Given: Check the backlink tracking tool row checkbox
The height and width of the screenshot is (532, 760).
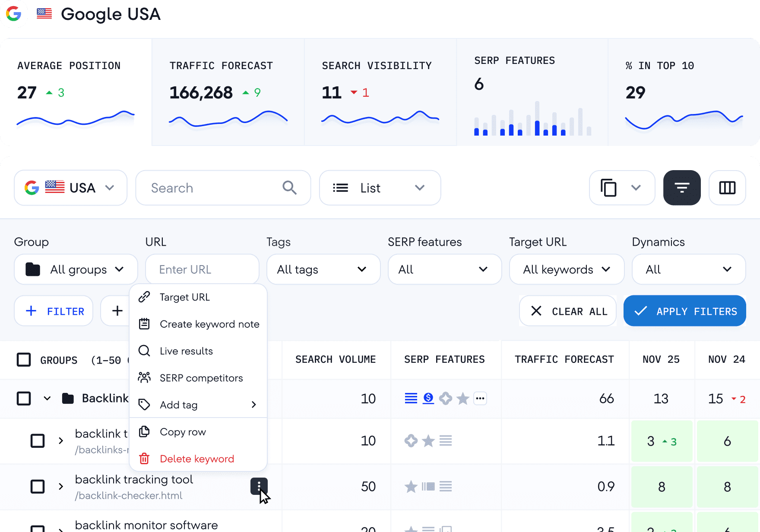Looking at the screenshot, I should [38, 486].
